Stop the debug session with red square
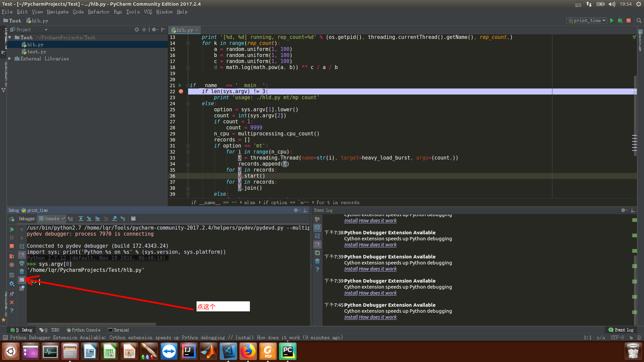This screenshot has height=362, width=644. (x=12, y=246)
